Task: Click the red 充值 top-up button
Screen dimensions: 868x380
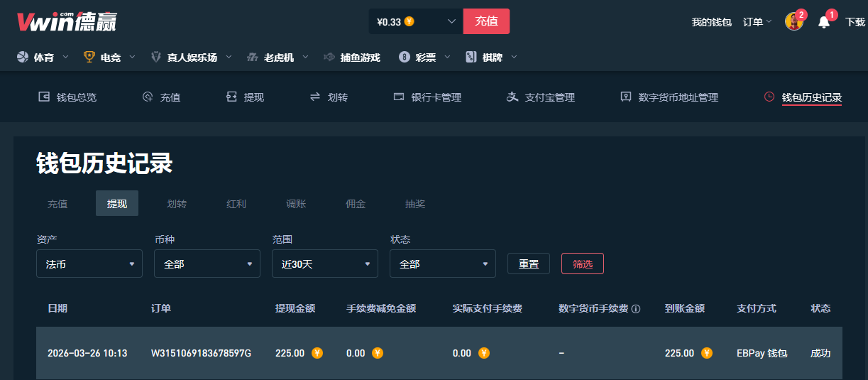Action: point(486,21)
